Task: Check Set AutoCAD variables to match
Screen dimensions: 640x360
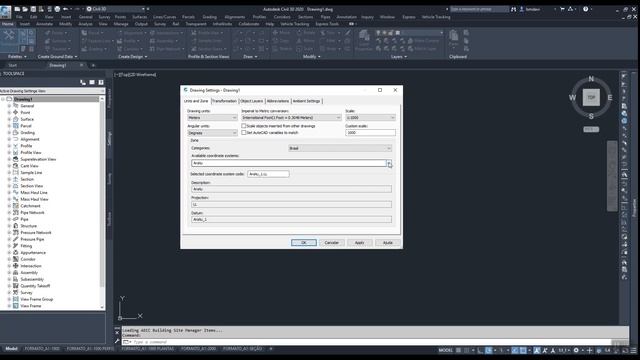Action: click(x=244, y=133)
